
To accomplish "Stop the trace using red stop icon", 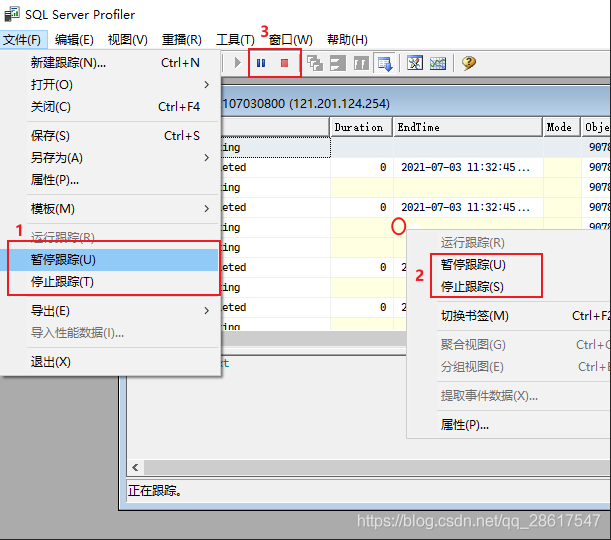I will click(x=284, y=63).
